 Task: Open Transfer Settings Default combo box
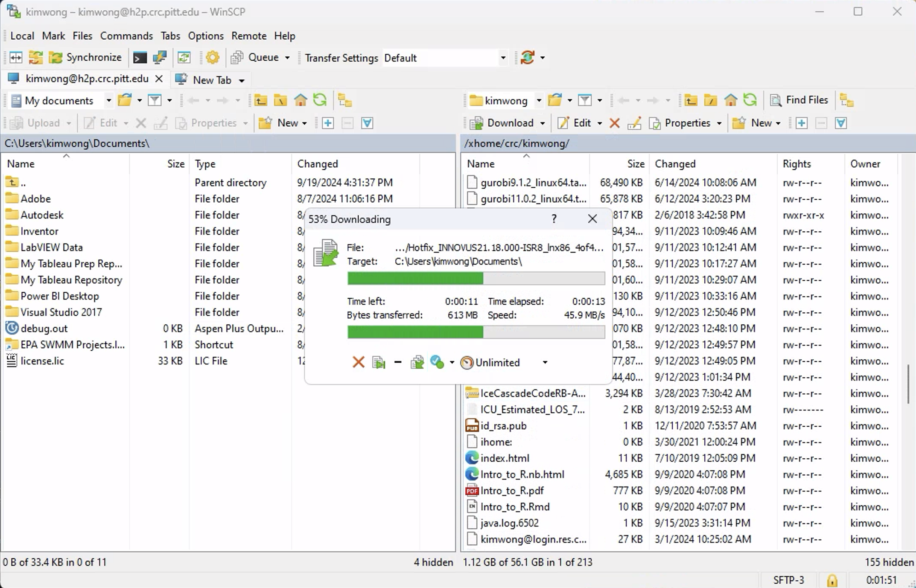click(444, 58)
